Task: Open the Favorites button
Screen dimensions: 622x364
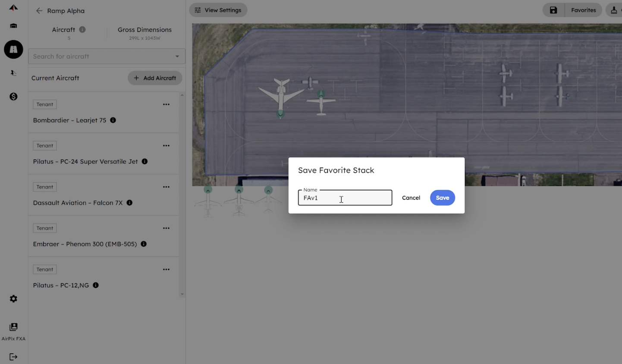Action: coord(583,10)
